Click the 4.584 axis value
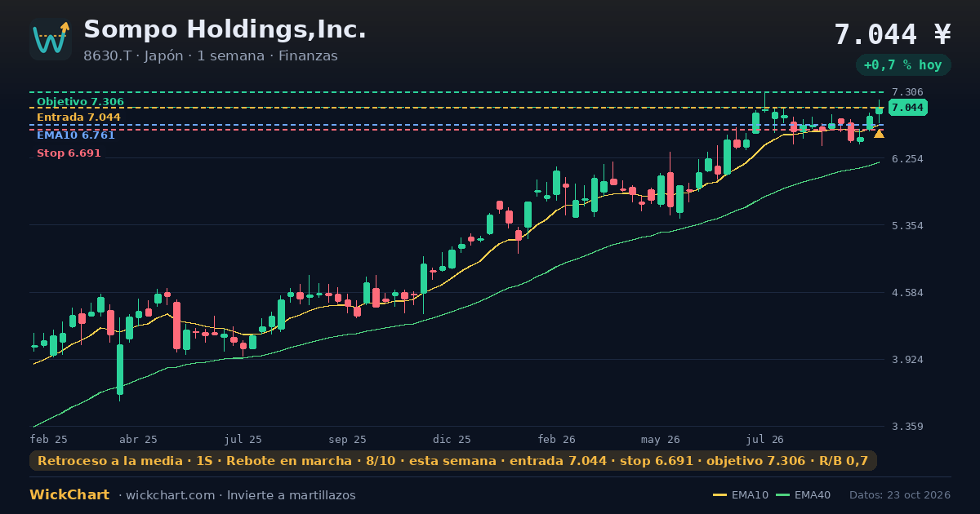The image size is (980, 514). click(x=907, y=292)
